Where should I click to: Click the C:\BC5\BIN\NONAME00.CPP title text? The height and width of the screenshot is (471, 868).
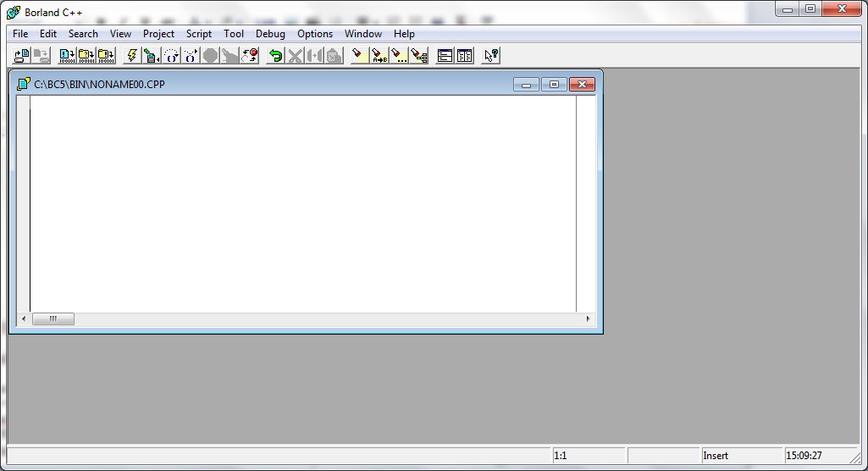(x=100, y=85)
